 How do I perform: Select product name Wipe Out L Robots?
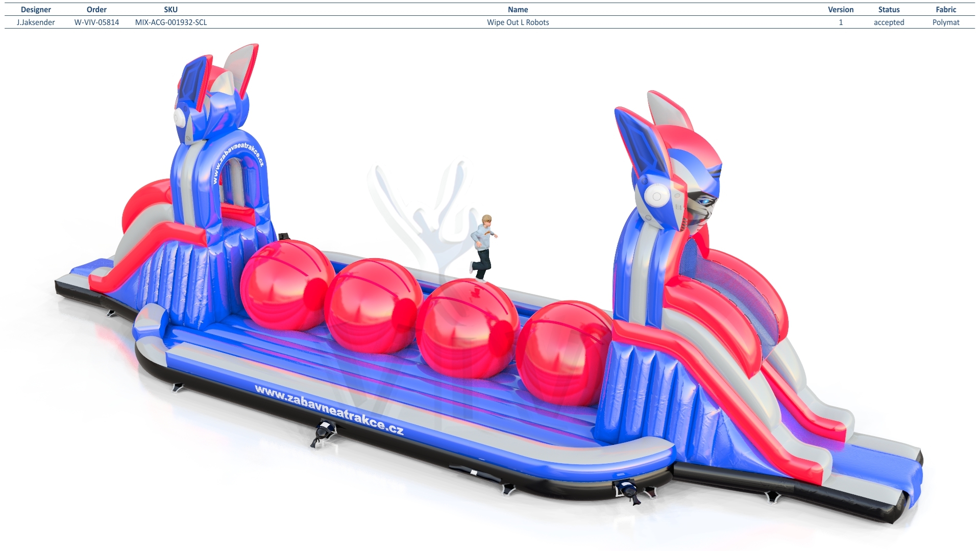coord(518,22)
